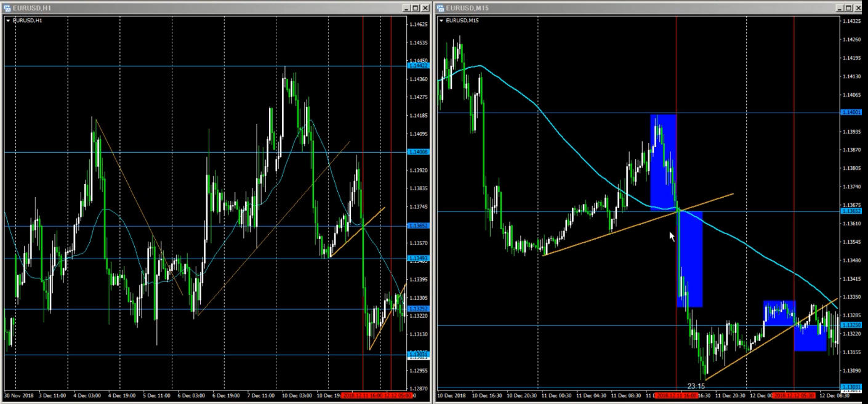
Task: Click the 7 Dec 11:00 time label
Action: 261,395
